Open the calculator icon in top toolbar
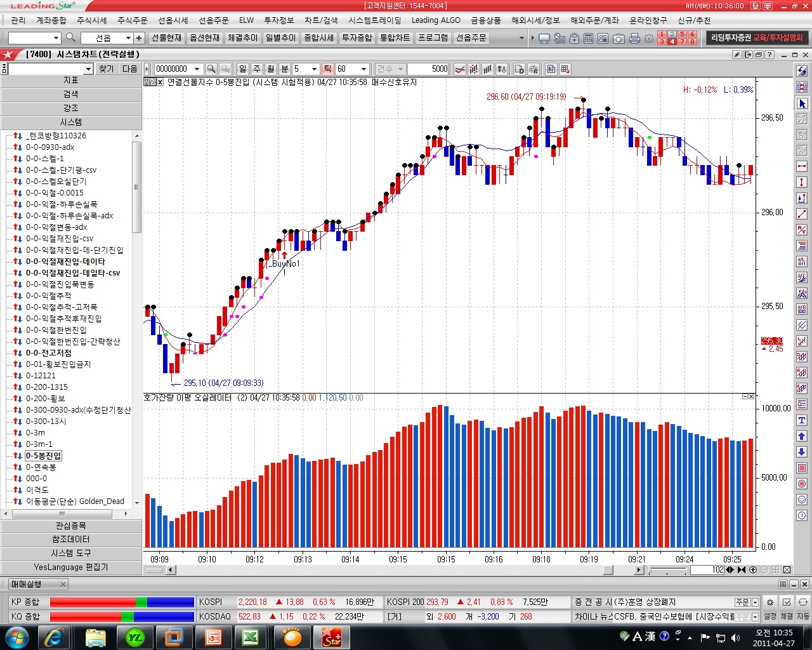812x650 pixels. pos(588,38)
